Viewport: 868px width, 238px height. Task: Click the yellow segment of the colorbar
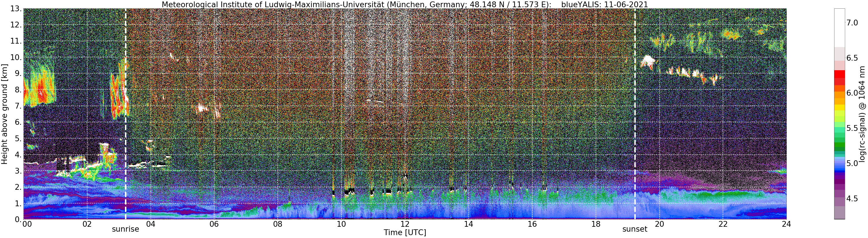pyautogui.click(x=839, y=108)
